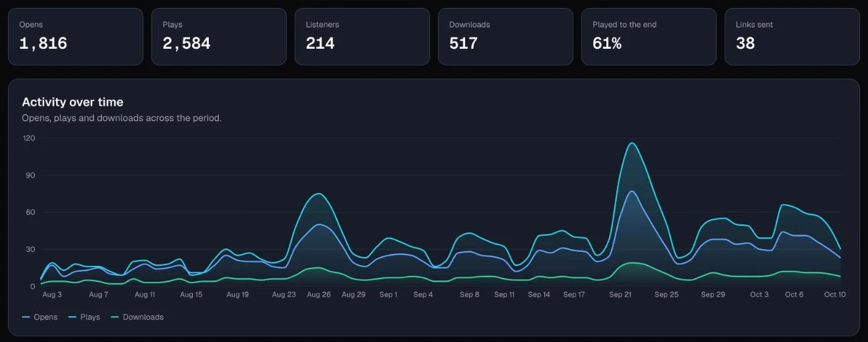Select the Played to the end card
This screenshot has width=868, height=342.
click(x=649, y=37)
